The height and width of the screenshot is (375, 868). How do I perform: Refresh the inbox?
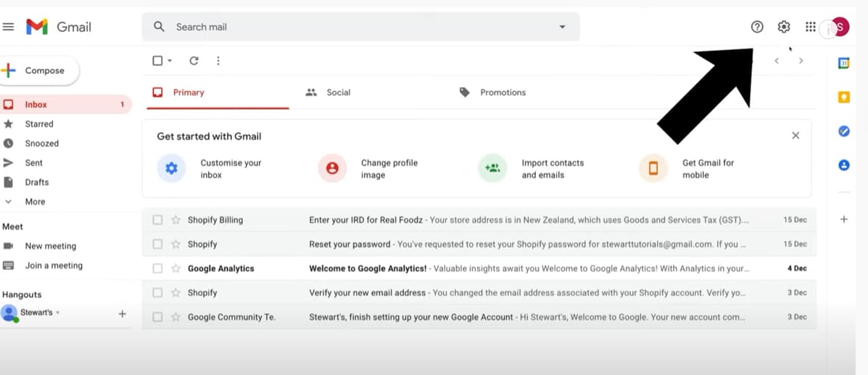194,61
